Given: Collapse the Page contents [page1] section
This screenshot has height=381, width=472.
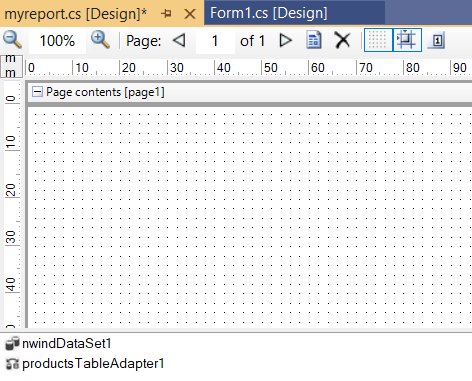Looking at the screenshot, I should 37,92.
